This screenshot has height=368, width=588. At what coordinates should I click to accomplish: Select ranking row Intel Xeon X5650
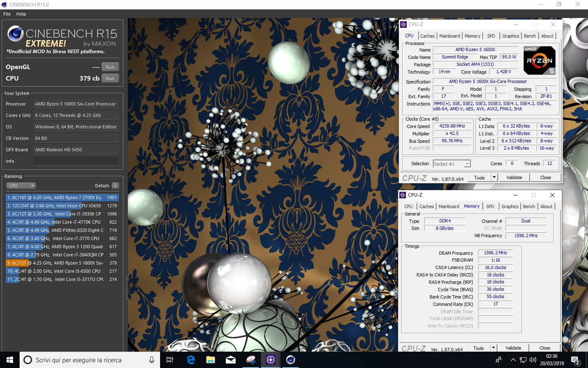62,206
